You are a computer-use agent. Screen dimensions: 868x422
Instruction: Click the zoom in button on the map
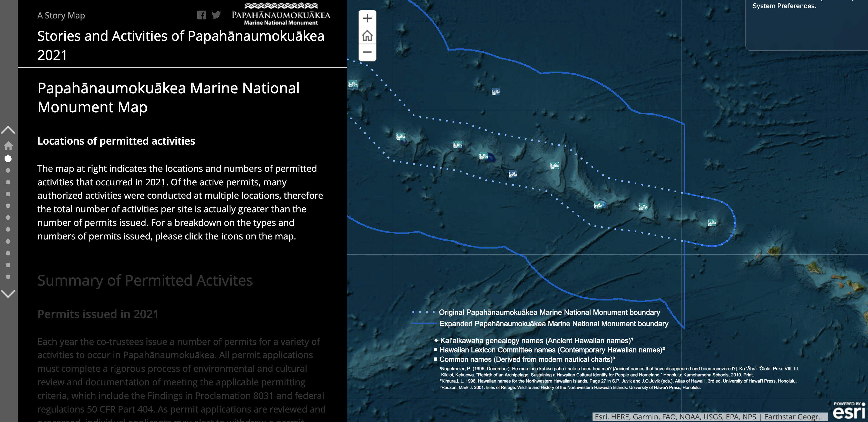367,18
